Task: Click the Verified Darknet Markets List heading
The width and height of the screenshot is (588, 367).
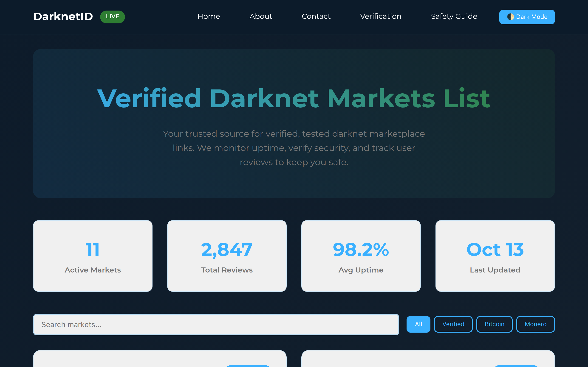Action: tap(294, 99)
